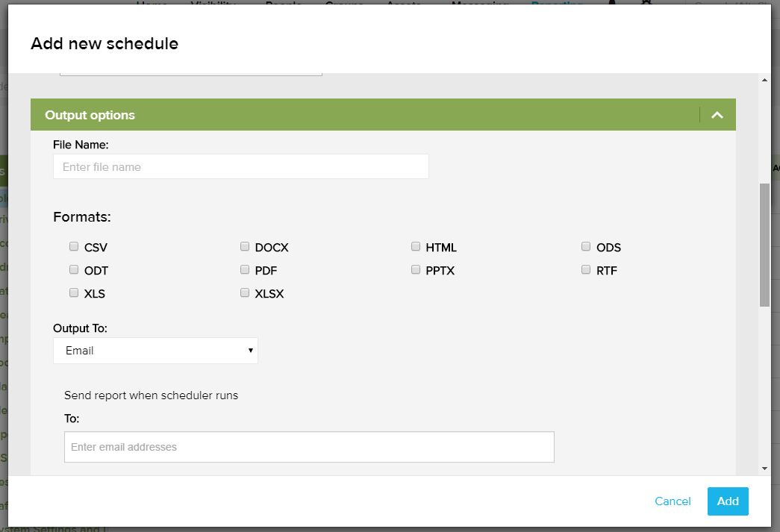Enable PDF as output format
This screenshot has width=780, height=532.
(x=245, y=270)
